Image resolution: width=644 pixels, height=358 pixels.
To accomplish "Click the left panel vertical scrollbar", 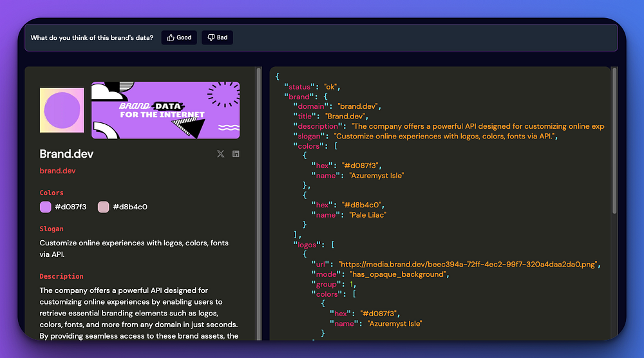I will [x=259, y=203].
